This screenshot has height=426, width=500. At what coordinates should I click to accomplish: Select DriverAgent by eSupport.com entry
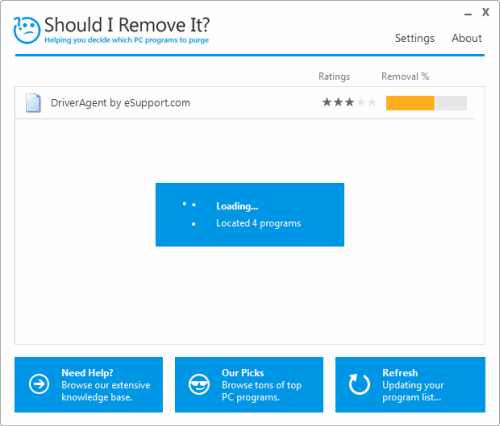(245, 103)
